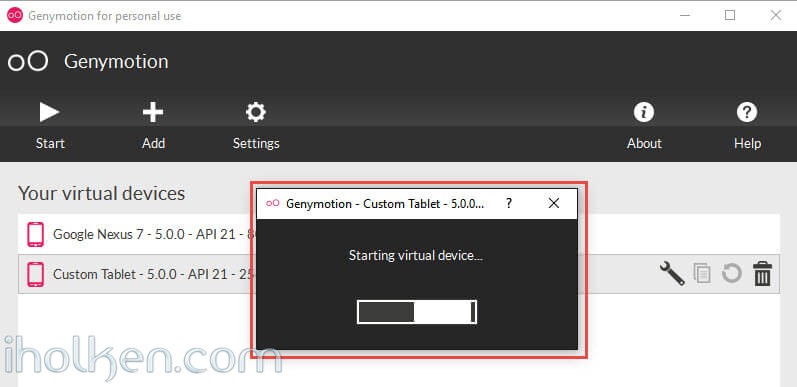Screen dimensions: 797x387
Task: Click the 'Genymotion' header title text
Action: click(x=116, y=62)
